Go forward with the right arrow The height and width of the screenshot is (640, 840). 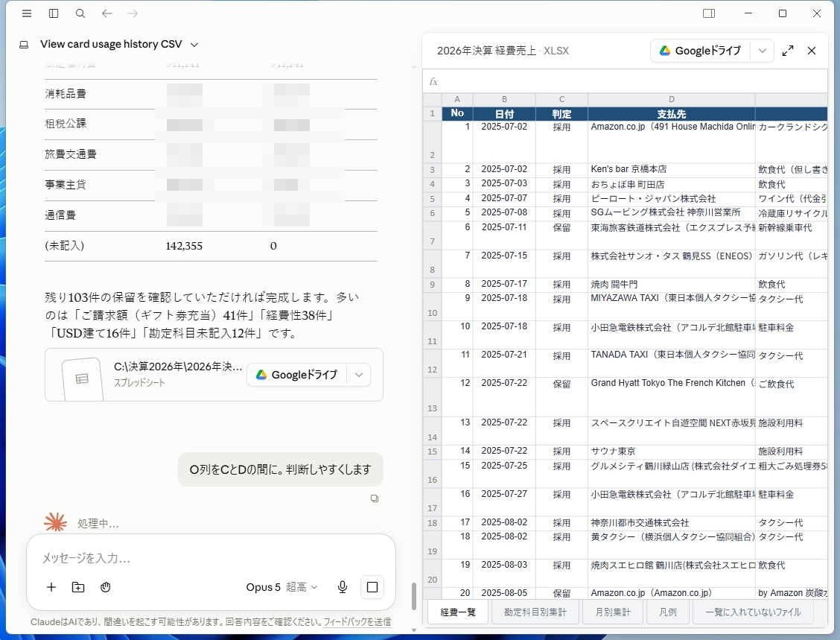[x=133, y=13]
